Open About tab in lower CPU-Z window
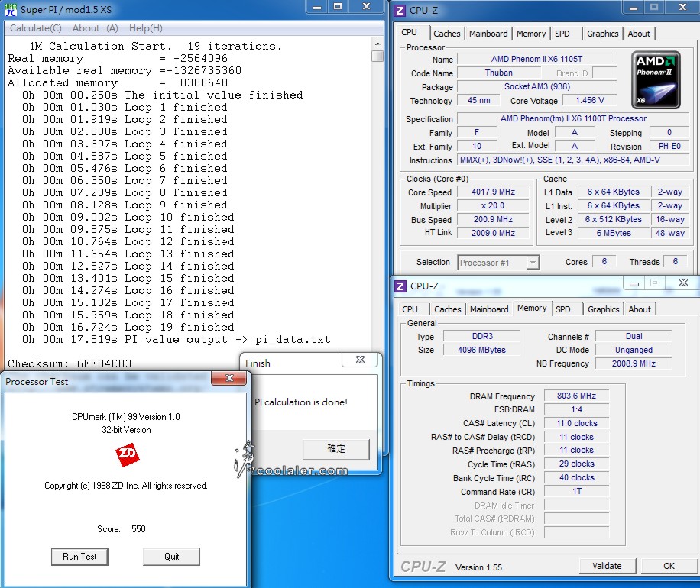 (640, 309)
